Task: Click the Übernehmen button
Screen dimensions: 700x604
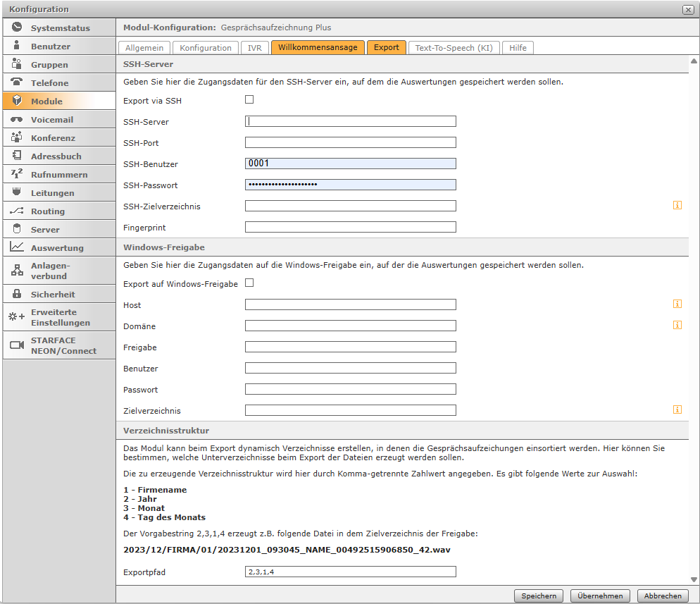Action: click(600, 596)
